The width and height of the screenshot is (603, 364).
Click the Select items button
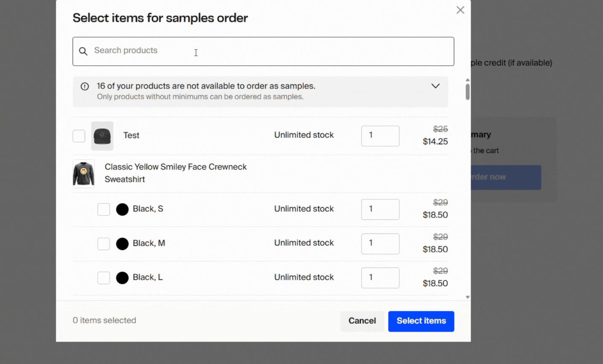(x=421, y=321)
